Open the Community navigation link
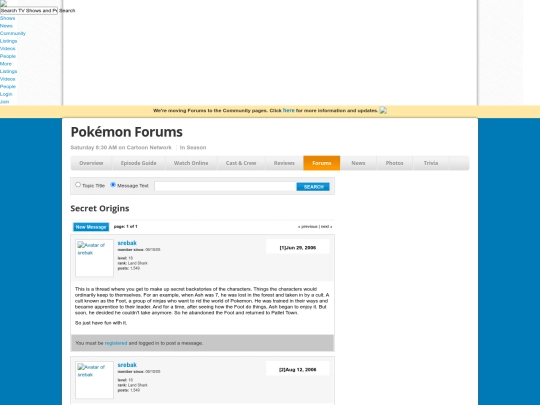The width and height of the screenshot is (540, 405). point(13,33)
